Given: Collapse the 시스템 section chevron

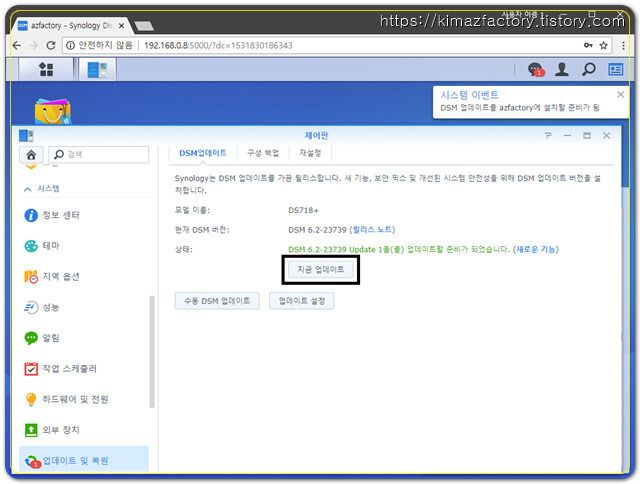Looking at the screenshot, I should [27, 189].
